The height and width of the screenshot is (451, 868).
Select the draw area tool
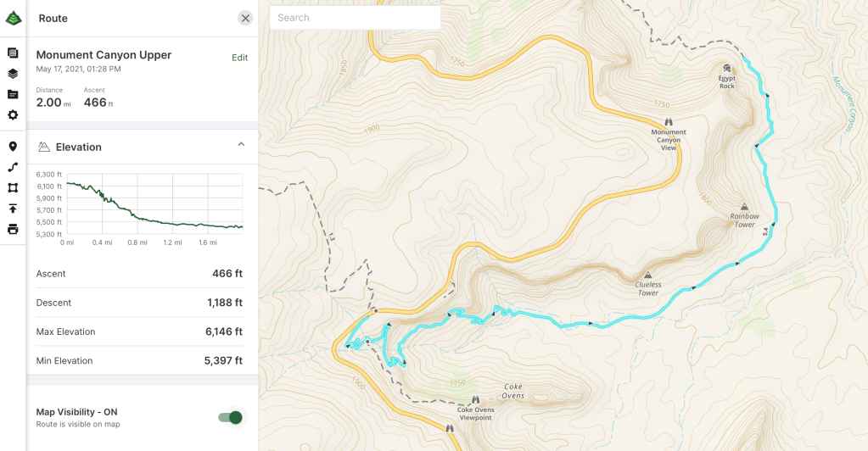13,187
